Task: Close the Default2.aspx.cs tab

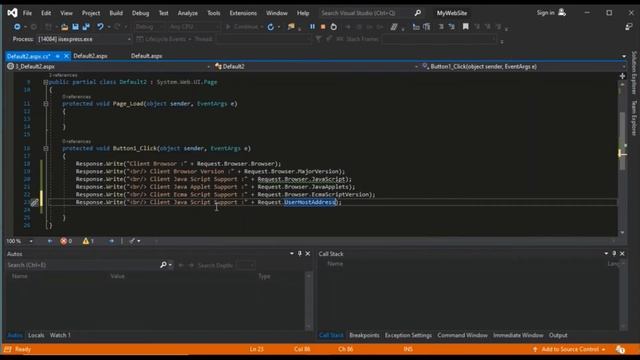Action: click(66, 56)
